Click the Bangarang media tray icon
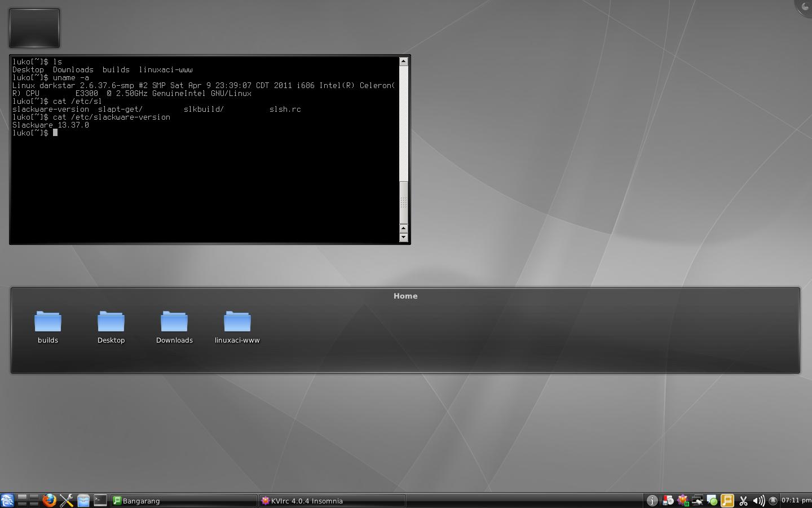812x508 pixels. 727,501
